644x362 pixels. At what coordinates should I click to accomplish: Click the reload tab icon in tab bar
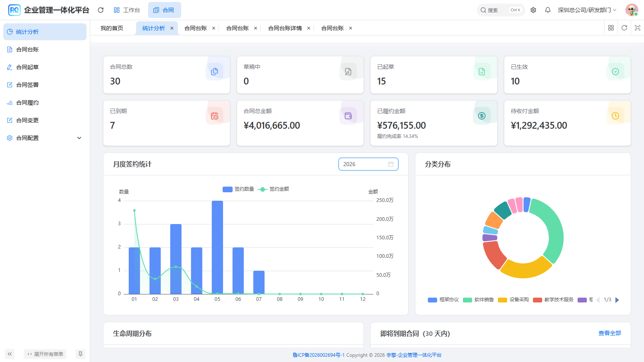624,28
